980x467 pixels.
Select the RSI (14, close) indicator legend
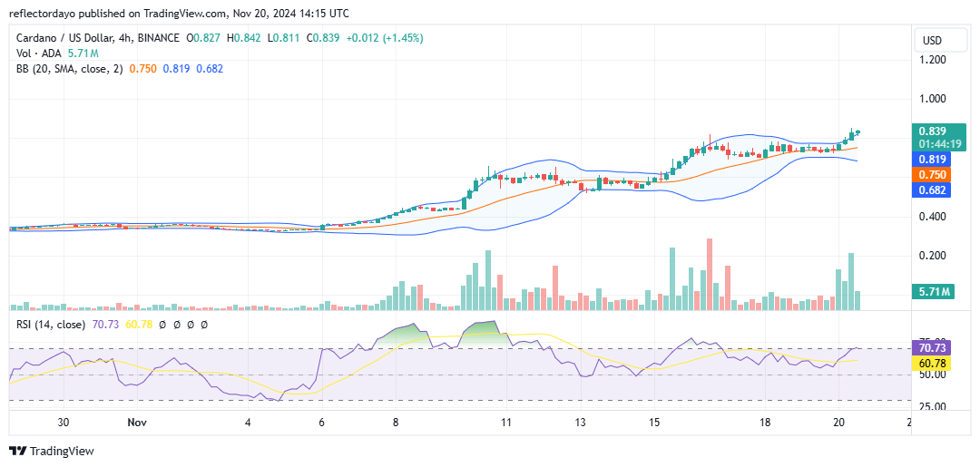[51, 325]
